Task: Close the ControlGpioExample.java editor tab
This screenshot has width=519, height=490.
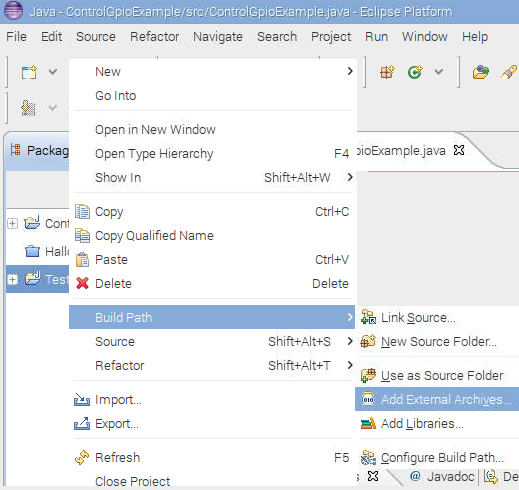Action: (459, 150)
